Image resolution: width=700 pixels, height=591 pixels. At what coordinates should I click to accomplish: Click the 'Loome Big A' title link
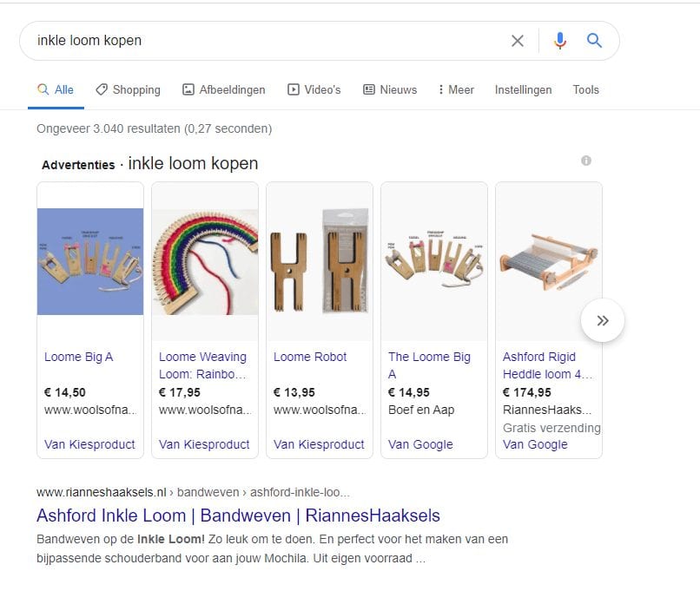(x=78, y=357)
